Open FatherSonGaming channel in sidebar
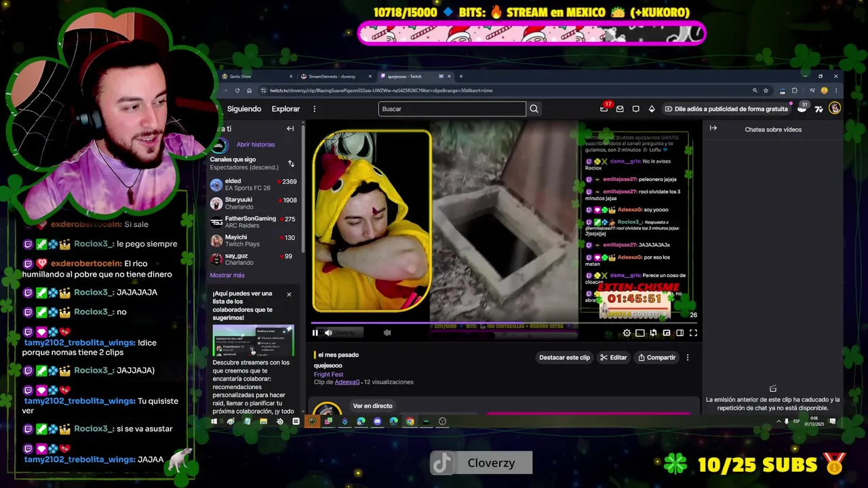Viewport: 868px width, 488px height. click(x=253, y=222)
